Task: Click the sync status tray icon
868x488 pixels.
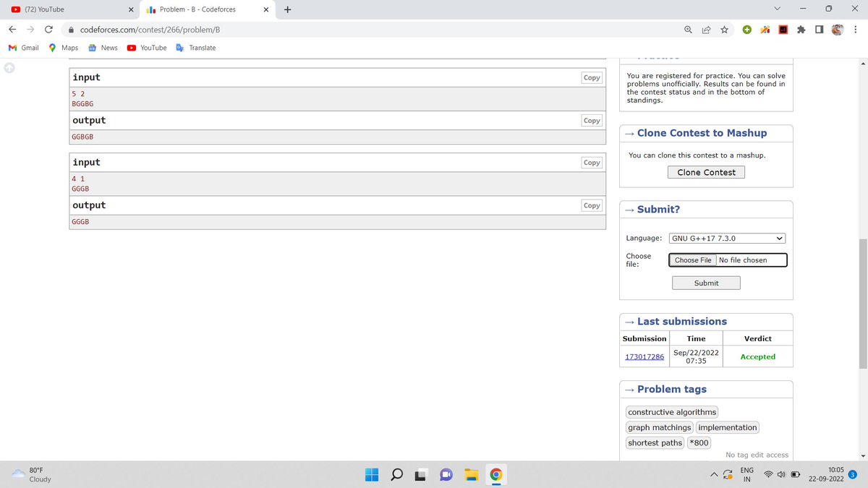Action: click(729, 475)
